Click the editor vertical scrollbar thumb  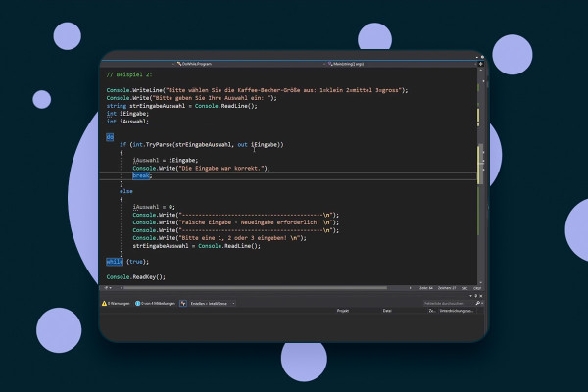[480, 165]
